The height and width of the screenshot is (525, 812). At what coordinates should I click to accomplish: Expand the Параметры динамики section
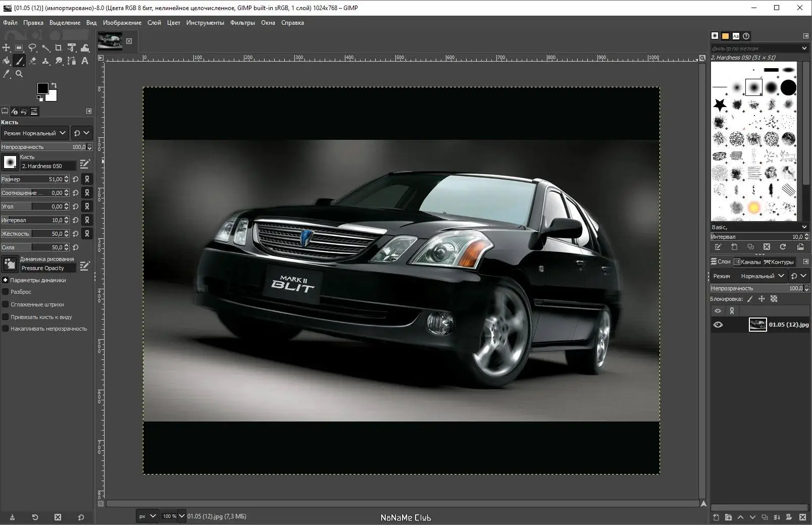(x=5, y=280)
